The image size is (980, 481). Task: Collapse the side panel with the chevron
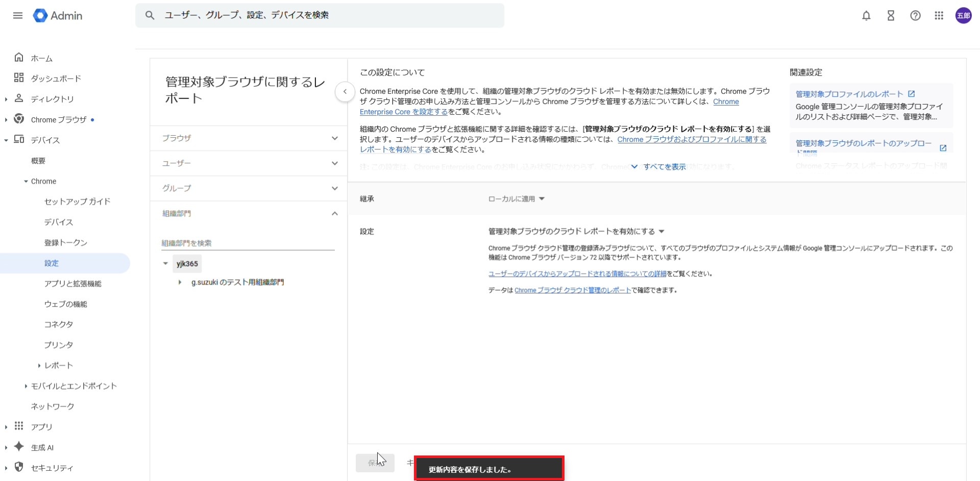[345, 92]
